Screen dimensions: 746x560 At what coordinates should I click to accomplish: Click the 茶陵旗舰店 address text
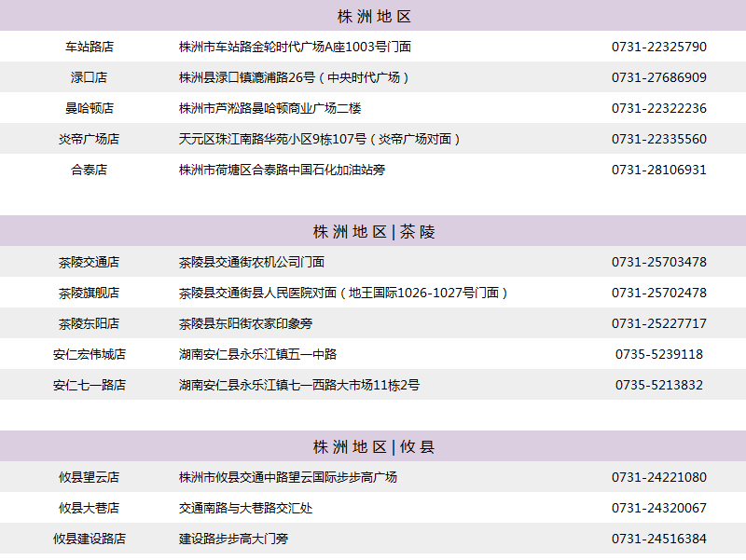pyautogui.click(x=344, y=293)
